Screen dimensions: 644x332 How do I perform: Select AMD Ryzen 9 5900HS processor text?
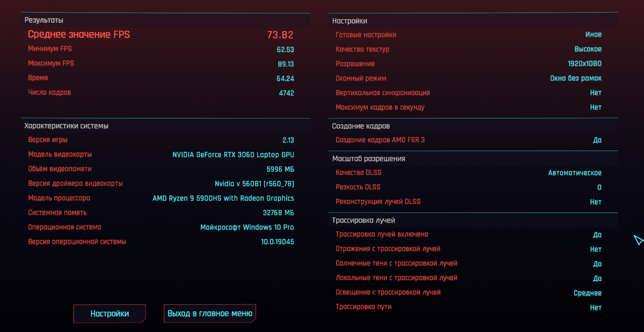point(223,198)
